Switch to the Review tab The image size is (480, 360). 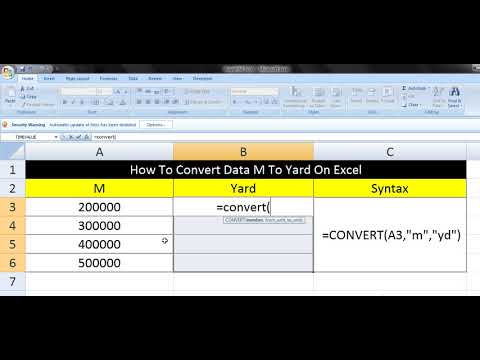[155, 79]
